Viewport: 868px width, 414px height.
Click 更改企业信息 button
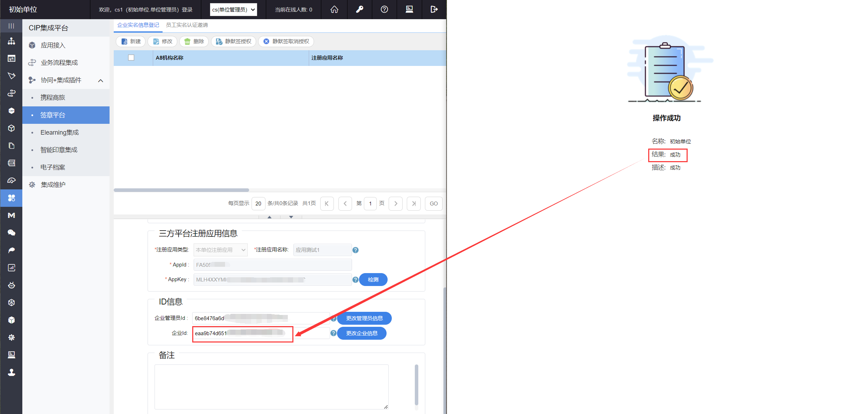click(x=362, y=333)
